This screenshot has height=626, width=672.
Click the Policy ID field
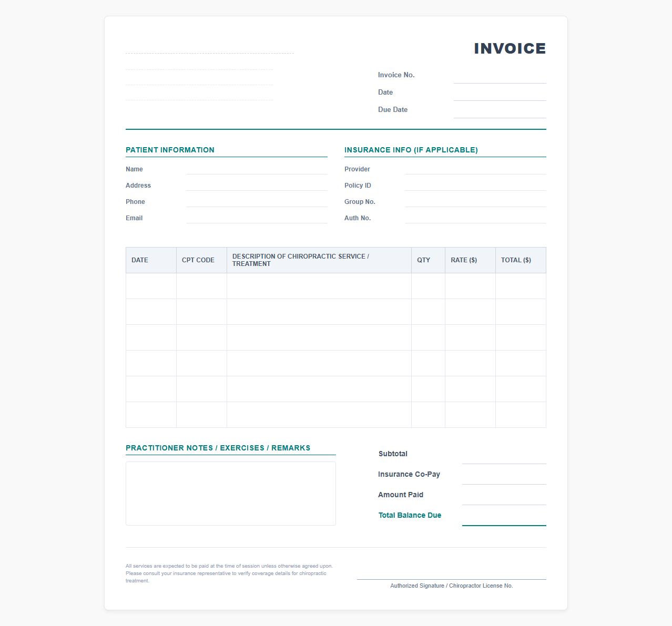point(475,186)
